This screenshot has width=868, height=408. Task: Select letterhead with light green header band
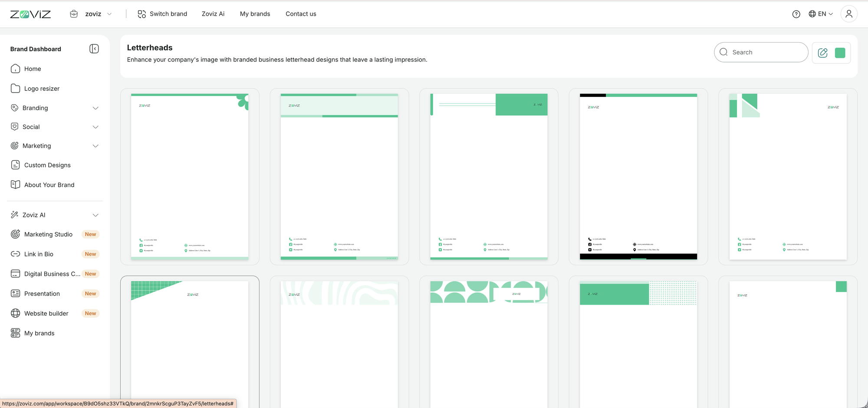click(x=339, y=176)
